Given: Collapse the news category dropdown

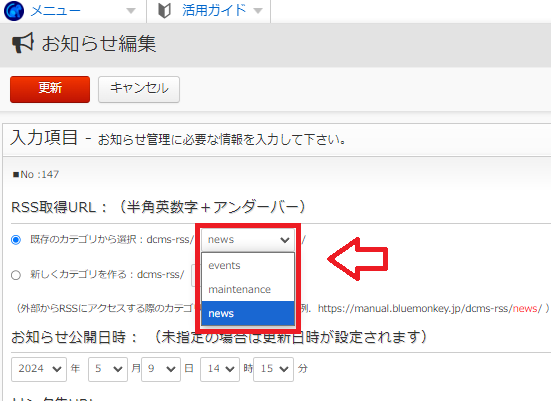Looking at the screenshot, I should pyautogui.click(x=248, y=240).
